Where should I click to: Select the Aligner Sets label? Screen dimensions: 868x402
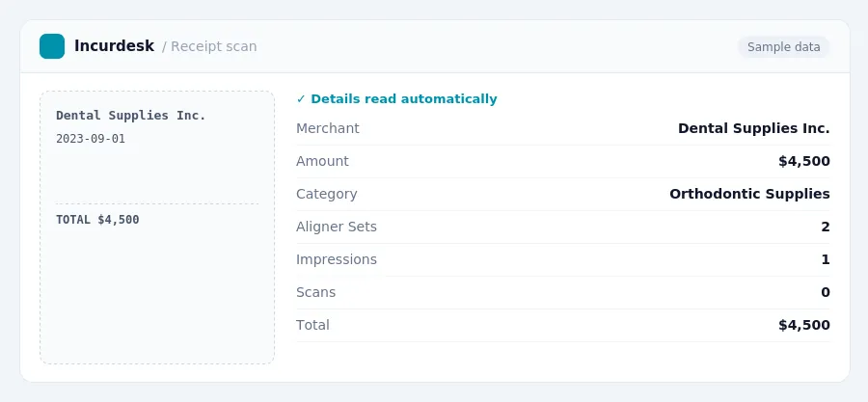coord(337,227)
